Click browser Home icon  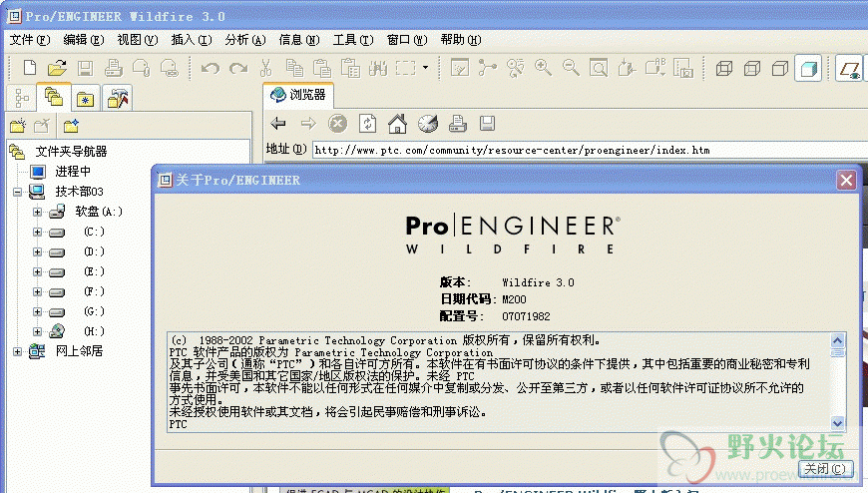[397, 123]
